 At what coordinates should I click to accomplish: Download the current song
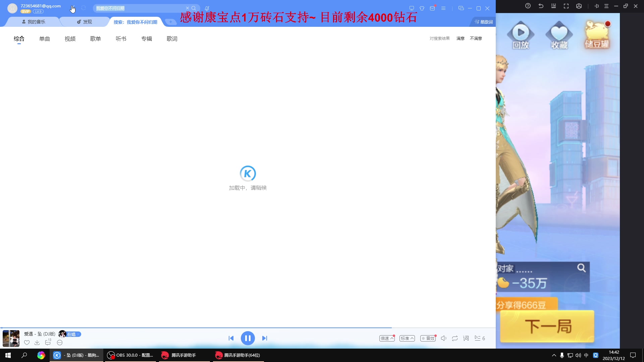(37, 343)
